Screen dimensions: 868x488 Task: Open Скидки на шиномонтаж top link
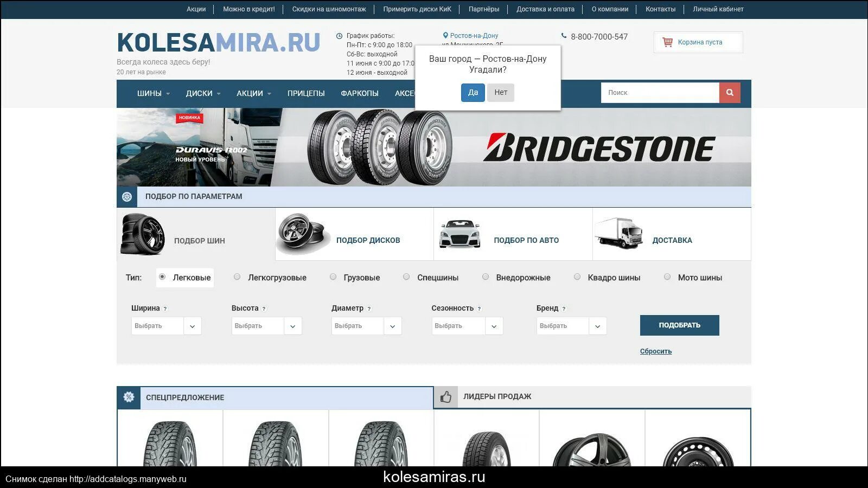(329, 9)
